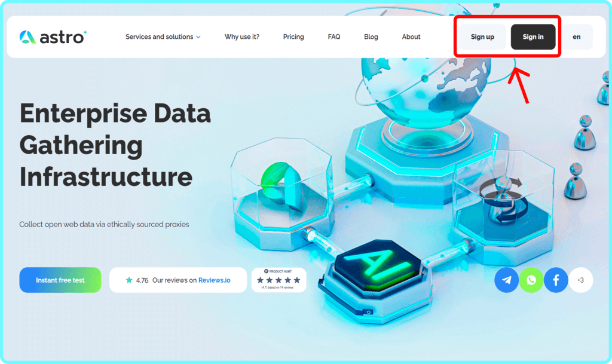Screen dimensions: 612x364
Task: Visit the Blog from the navbar
Action: pos(371,37)
